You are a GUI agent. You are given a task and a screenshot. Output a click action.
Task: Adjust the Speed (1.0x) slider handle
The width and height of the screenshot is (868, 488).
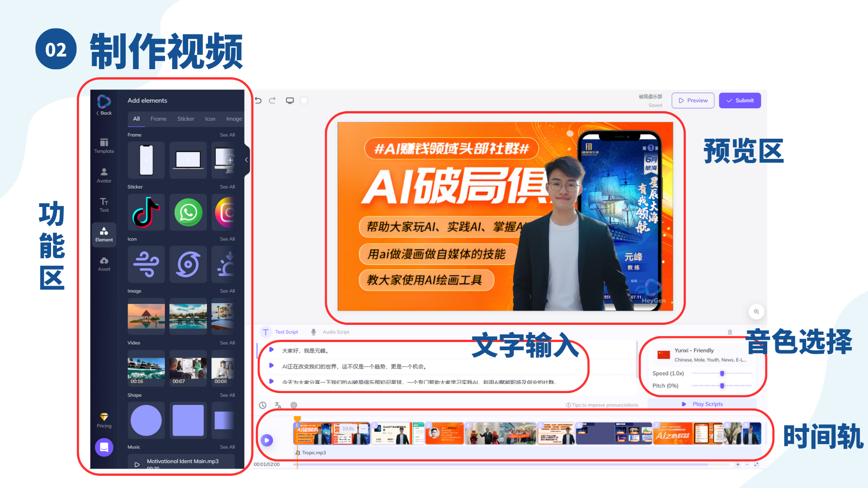[722, 374]
